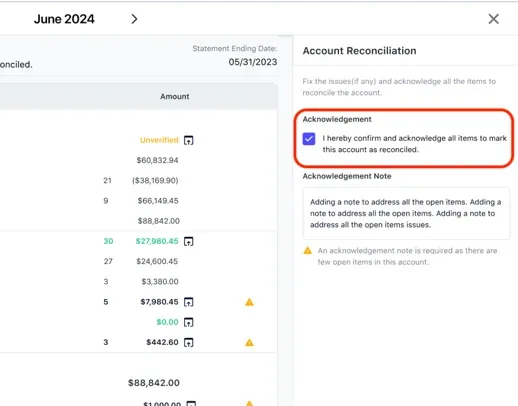This screenshot has width=518, height=406.
Task: Open upload icon beside $442.60
Action: pyautogui.click(x=189, y=342)
